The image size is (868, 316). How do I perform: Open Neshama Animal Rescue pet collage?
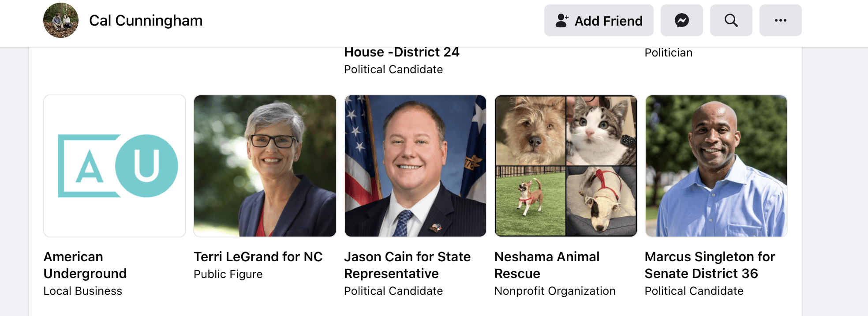tap(566, 166)
